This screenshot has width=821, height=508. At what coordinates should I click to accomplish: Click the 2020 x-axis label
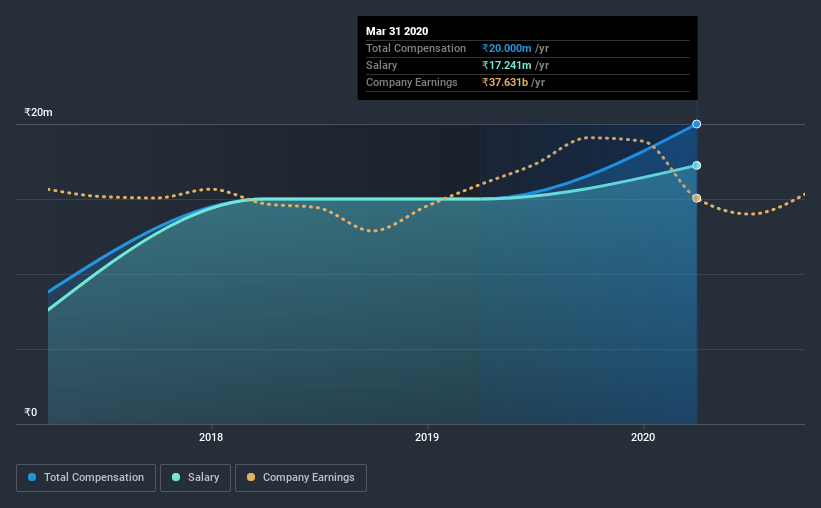[x=643, y=437]
